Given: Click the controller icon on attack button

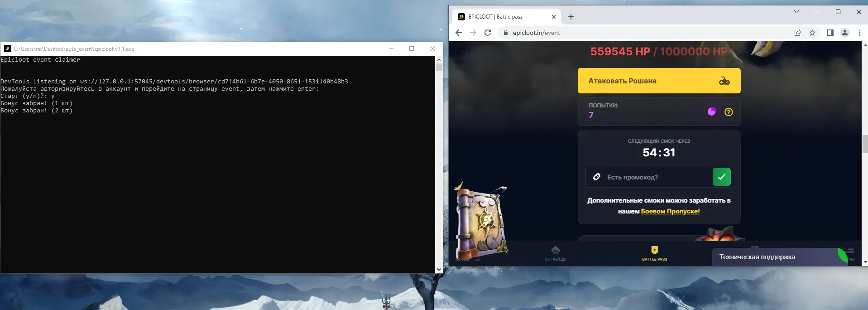Looking at the screenshot, I should click(724, 81).
